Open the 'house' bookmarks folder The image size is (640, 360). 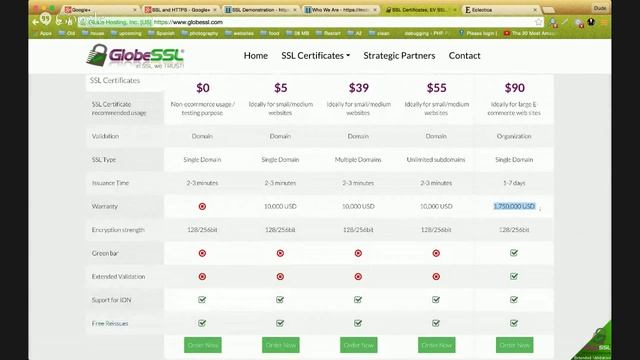click(93, 33)
